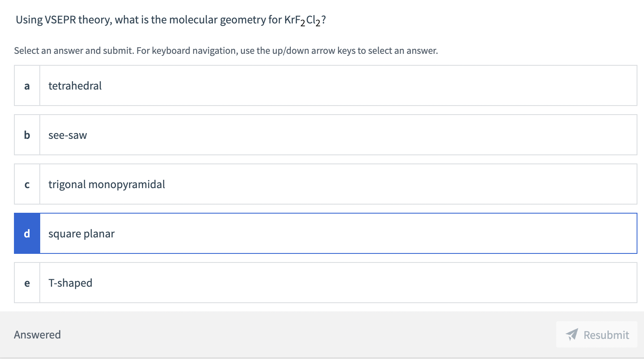The image size is (644, 359).
Task: Click the highlighted letter box d
Action: tap(27, 233)
